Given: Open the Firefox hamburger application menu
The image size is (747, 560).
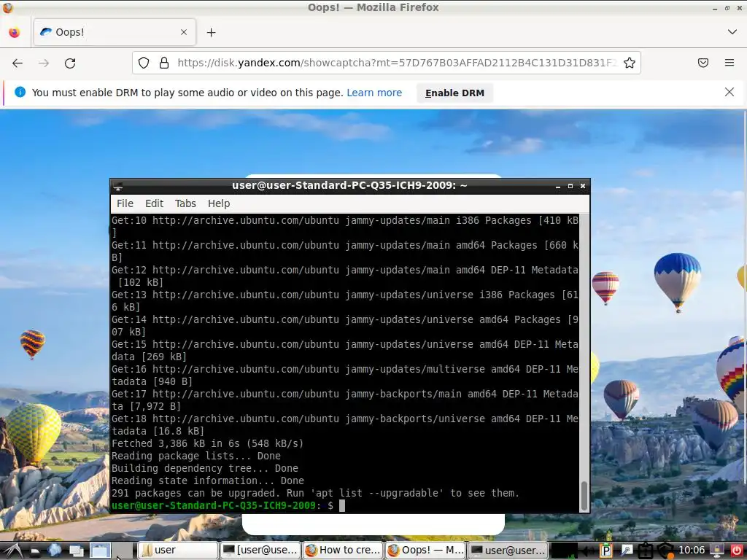Looking at the screenshot, I should [x=729, y=63].
